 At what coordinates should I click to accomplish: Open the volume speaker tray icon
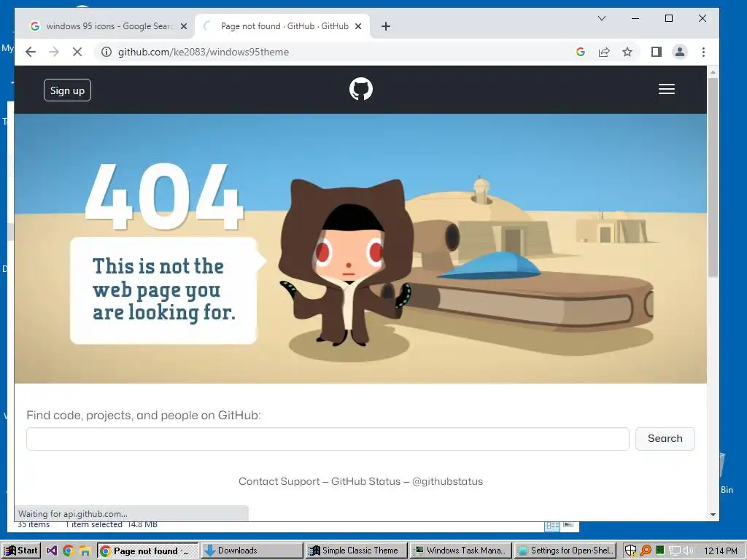point(689,551)
